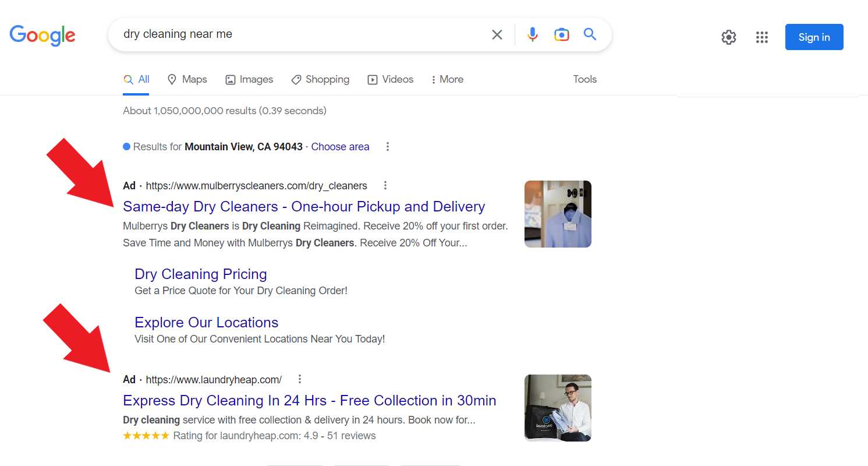Viewport: 868px width, 466px height.
Task: Open the Google apps grid
Action: point(761,37)
